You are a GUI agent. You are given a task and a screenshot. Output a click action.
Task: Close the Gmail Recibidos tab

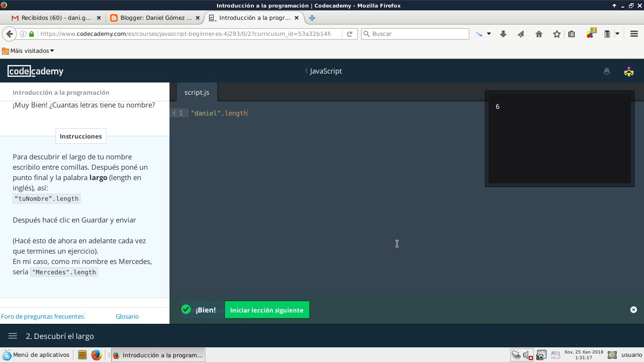(99, 18)
